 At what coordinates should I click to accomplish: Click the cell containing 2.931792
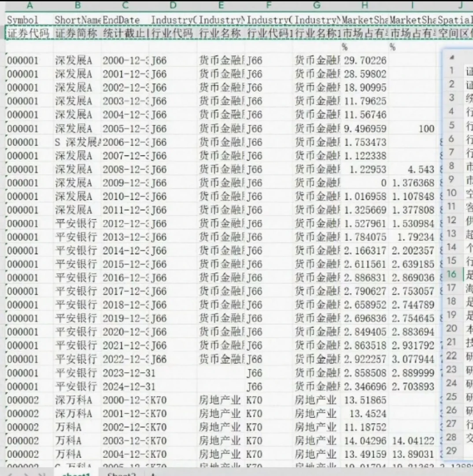point(413,346)
